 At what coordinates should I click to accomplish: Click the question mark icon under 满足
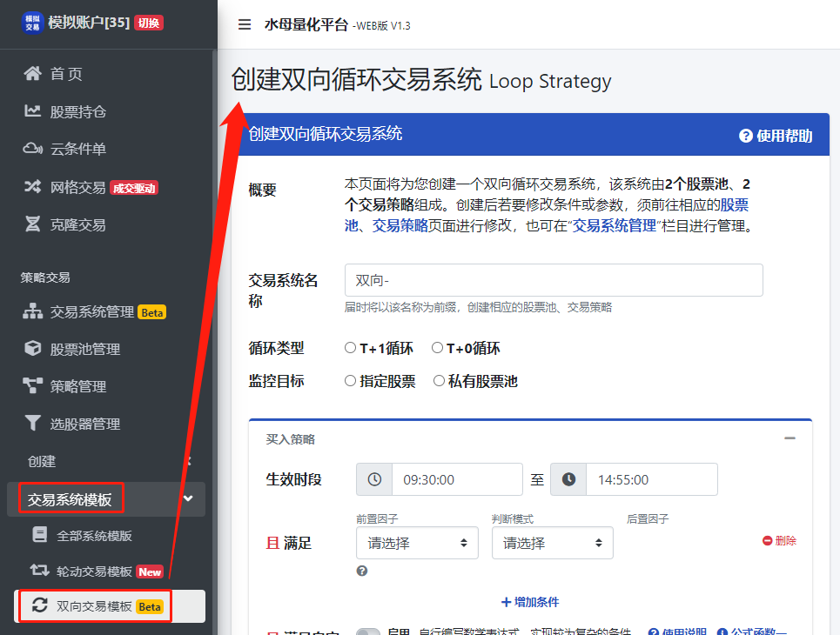[x=362, y=571]
